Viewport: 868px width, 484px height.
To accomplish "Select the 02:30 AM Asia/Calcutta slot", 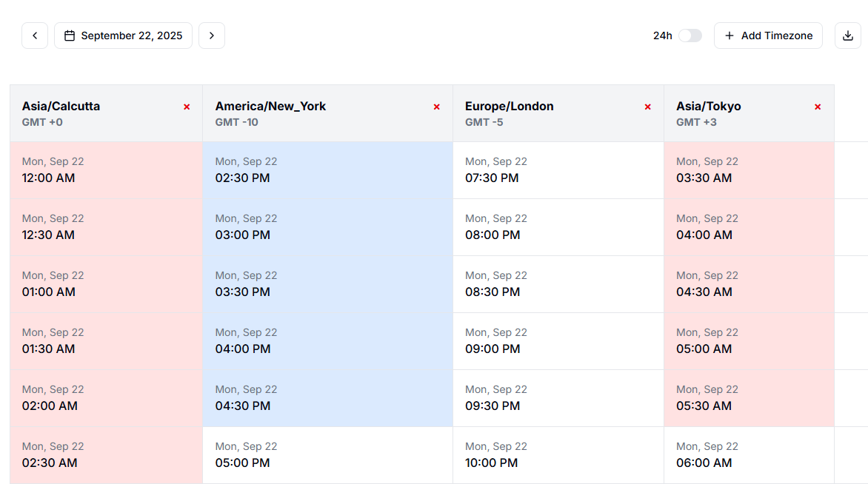I will coord(106,455).
